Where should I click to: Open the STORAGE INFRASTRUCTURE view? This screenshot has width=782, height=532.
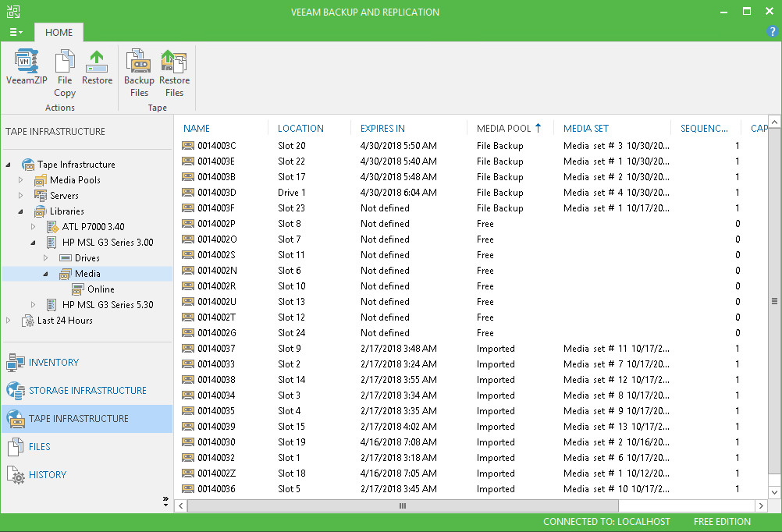87,390
